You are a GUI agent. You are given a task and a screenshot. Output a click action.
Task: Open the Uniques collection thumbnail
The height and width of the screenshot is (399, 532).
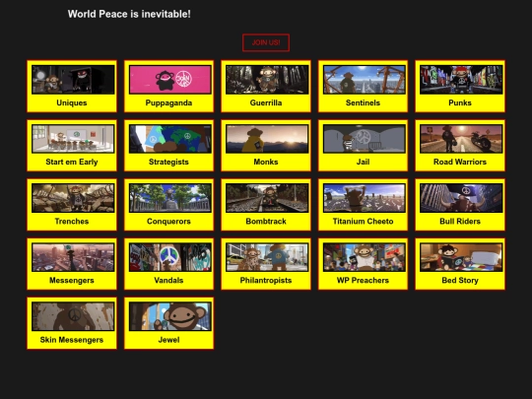[x=73, y=80]
